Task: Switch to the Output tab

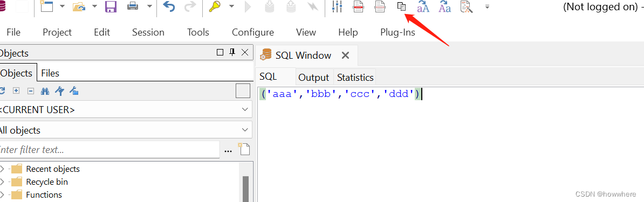Action: 313,77
